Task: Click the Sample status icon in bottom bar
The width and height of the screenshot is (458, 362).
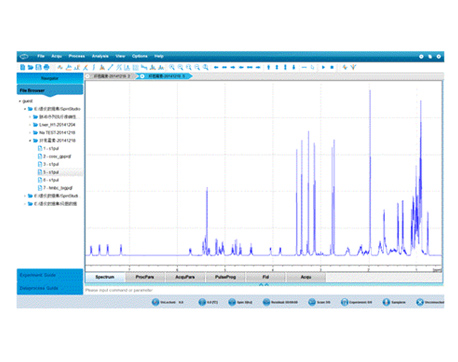Action: [386, 302]
